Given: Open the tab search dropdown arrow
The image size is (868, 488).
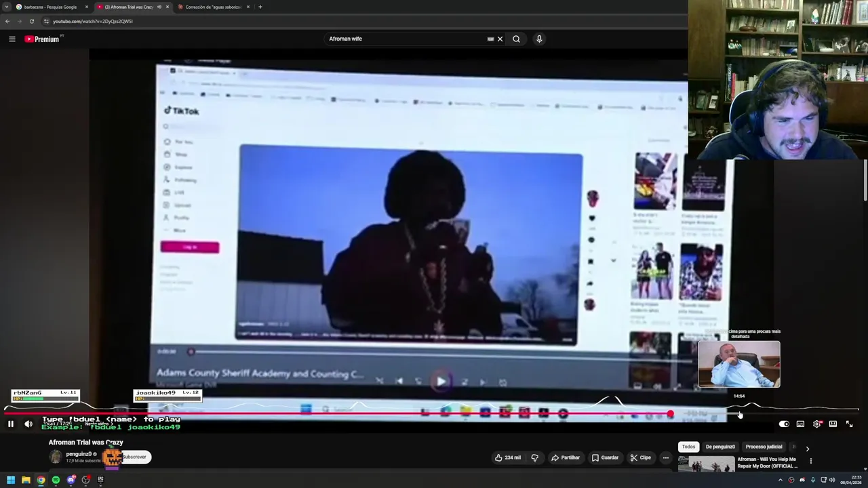Looking at the screenshot, I should 6,7.
